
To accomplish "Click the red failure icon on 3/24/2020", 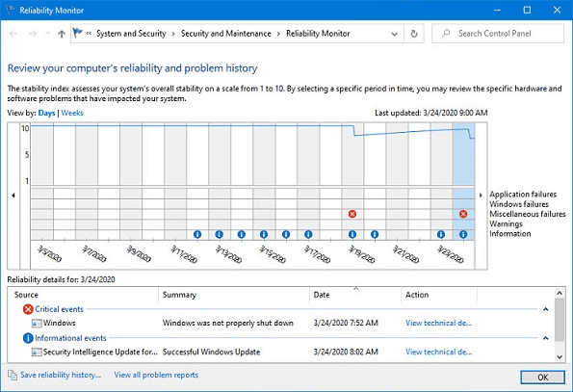I will 463,214.
